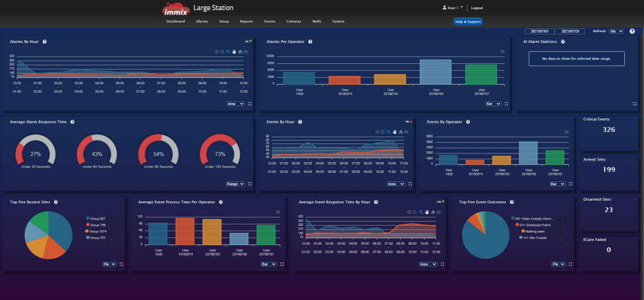This screenshot has width=644, height=300.
Task: Click magnifier selection zoom on Events By Hour
Action: click(388, 131)
